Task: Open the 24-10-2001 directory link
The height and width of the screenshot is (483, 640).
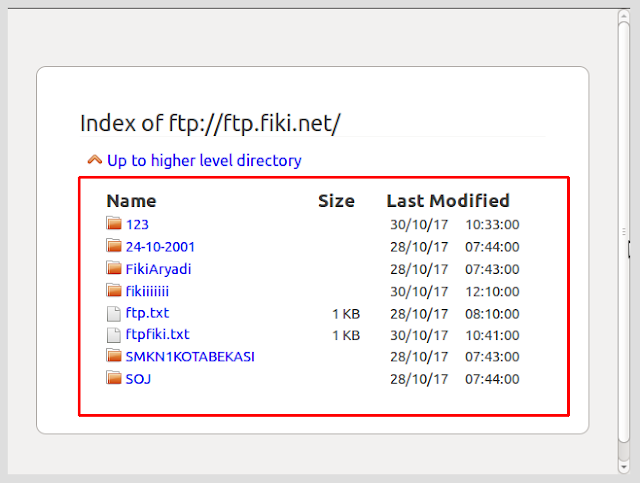Action: (x=160, y=246)
